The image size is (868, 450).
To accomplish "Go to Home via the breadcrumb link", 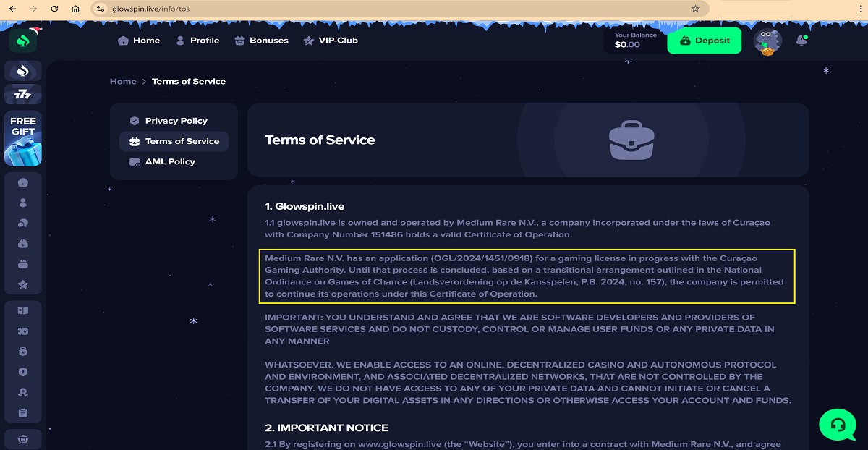I will pos(123,82).
